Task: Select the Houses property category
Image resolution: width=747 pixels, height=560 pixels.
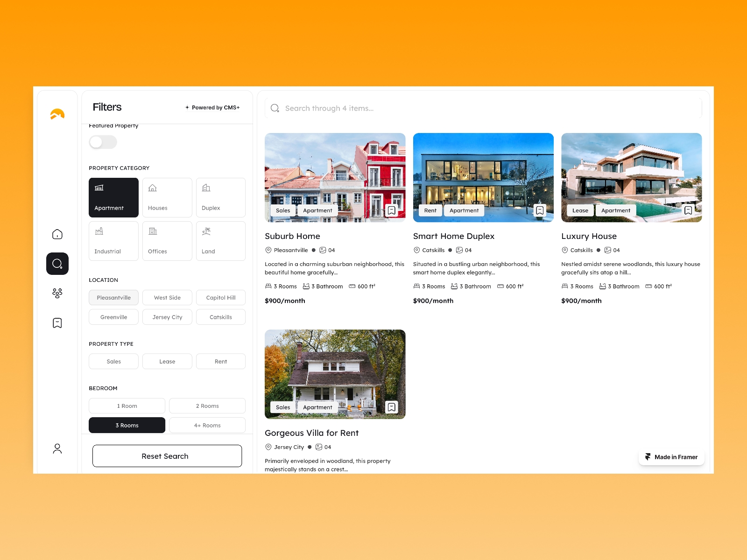Action: coord(167,197)
